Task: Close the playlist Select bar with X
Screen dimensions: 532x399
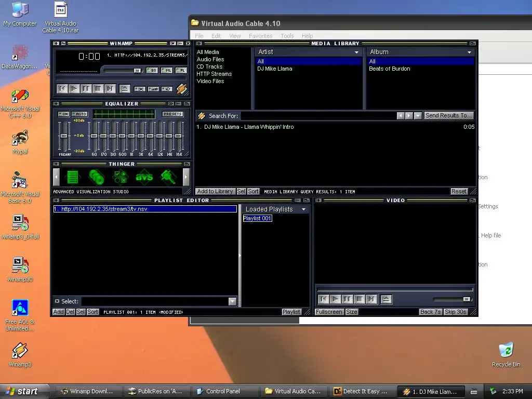Action: (x=57, y=301)
